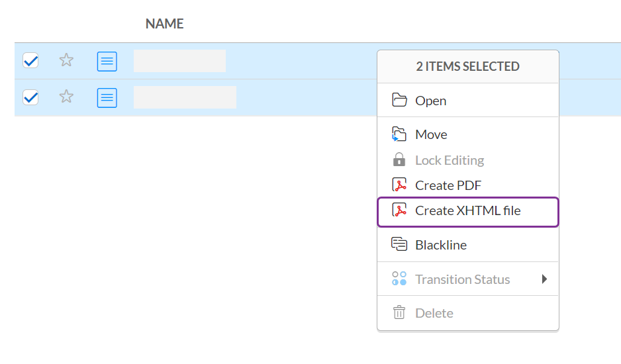Screen dimensions: 621x364
Task: Choose Open from the context menu
Action: [467, 101]
